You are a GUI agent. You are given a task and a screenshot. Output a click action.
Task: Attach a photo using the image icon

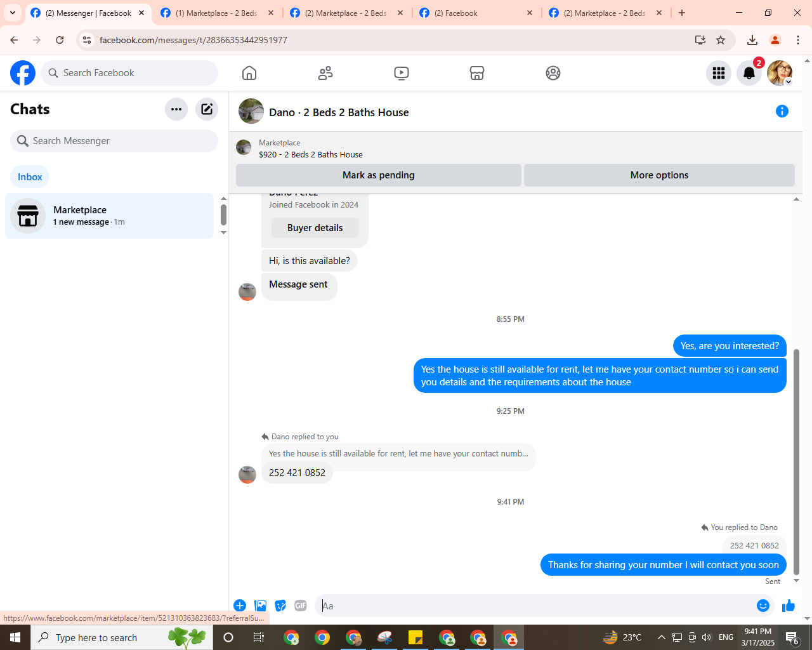(x=260, y=606)
